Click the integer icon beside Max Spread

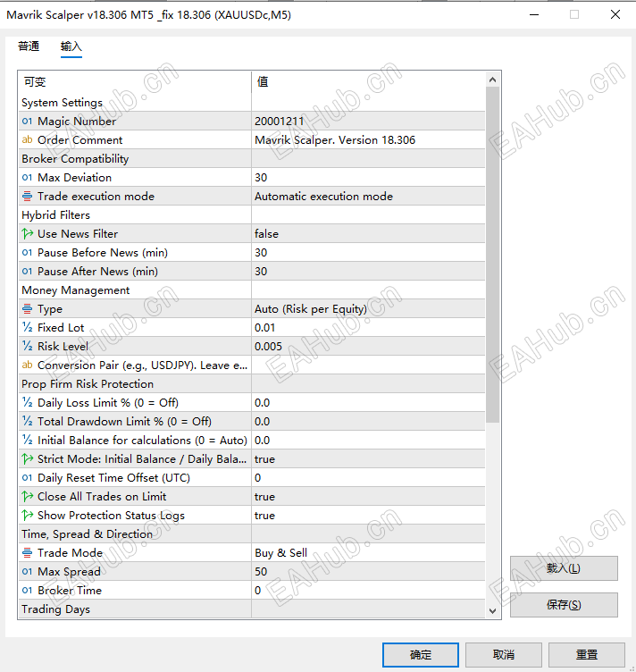[27, 572]
